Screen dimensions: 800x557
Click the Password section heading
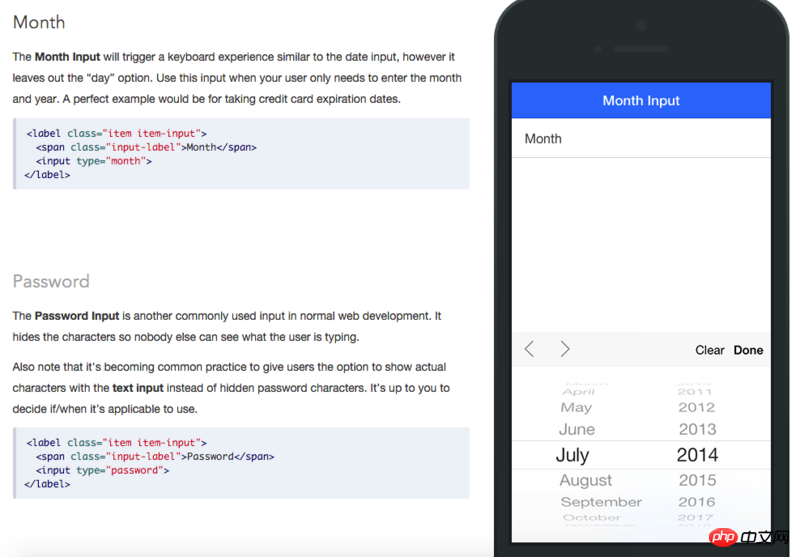click(51, 281)
